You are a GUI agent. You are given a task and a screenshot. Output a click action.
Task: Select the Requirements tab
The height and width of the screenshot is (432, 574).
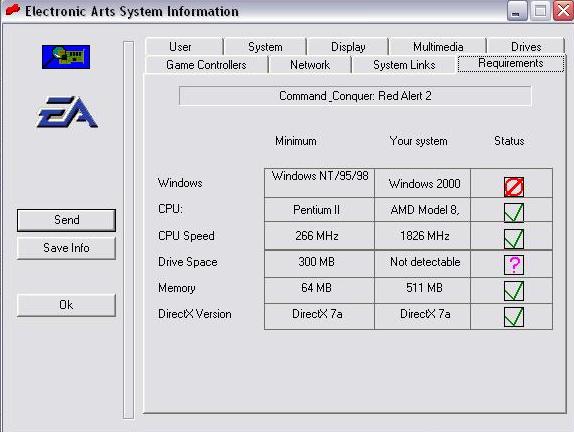tap(511, 63)
